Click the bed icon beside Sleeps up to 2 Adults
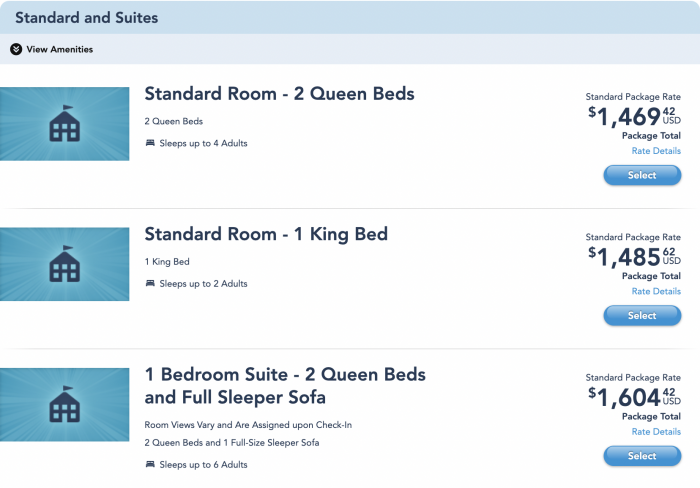Image resolution: width=700 pixels, height=488 pixels. coord(150,283)
